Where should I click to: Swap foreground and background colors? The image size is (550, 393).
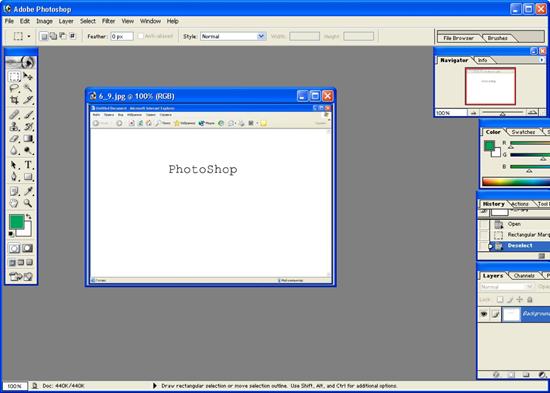(29, 217)
